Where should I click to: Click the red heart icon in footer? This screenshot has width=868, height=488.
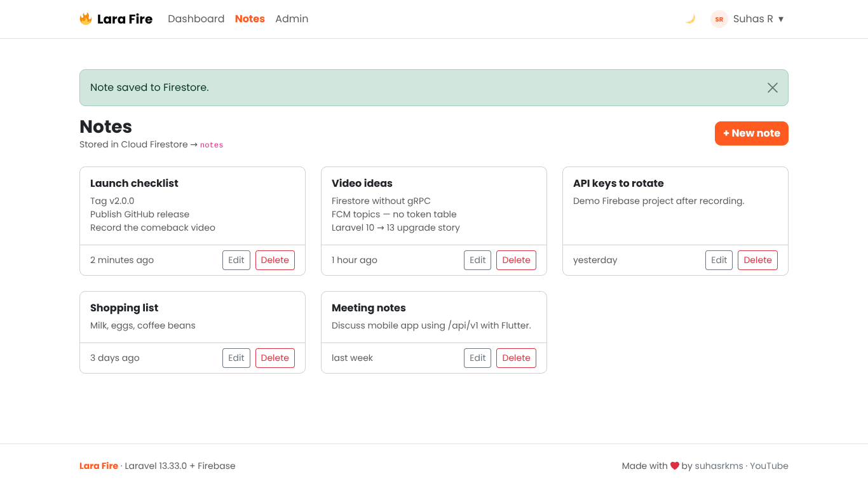pyautogui.click(x=675, y=466)
